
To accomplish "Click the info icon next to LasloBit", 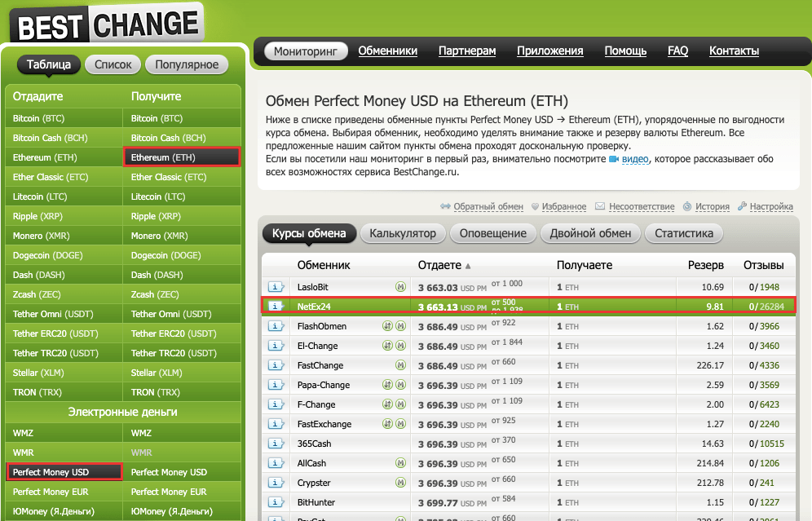I will pos(275,287).
